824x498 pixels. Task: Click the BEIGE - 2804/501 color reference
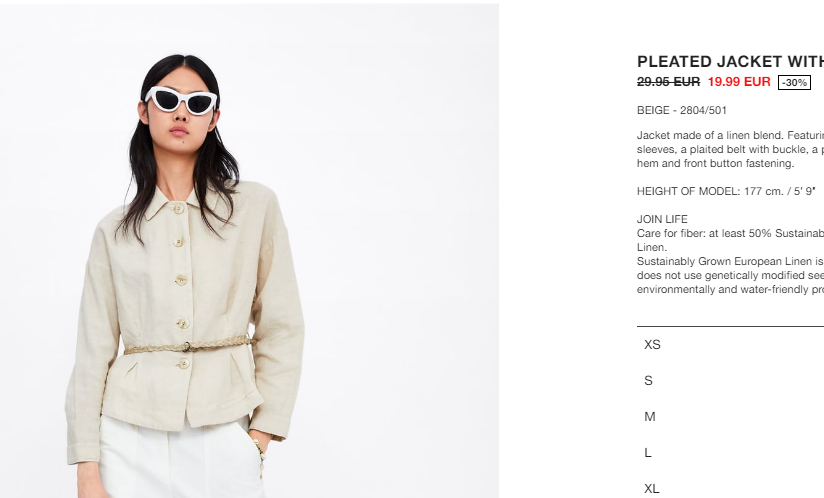point(682,110)
